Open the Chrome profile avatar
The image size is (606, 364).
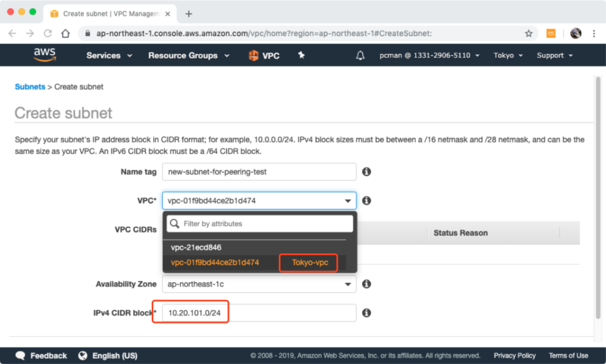click(576, 33)
